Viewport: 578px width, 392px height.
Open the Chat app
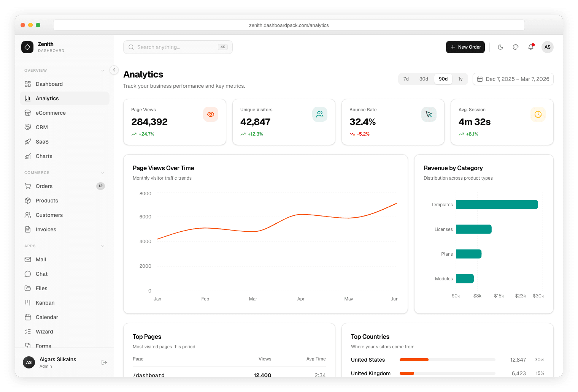[41, 273]
